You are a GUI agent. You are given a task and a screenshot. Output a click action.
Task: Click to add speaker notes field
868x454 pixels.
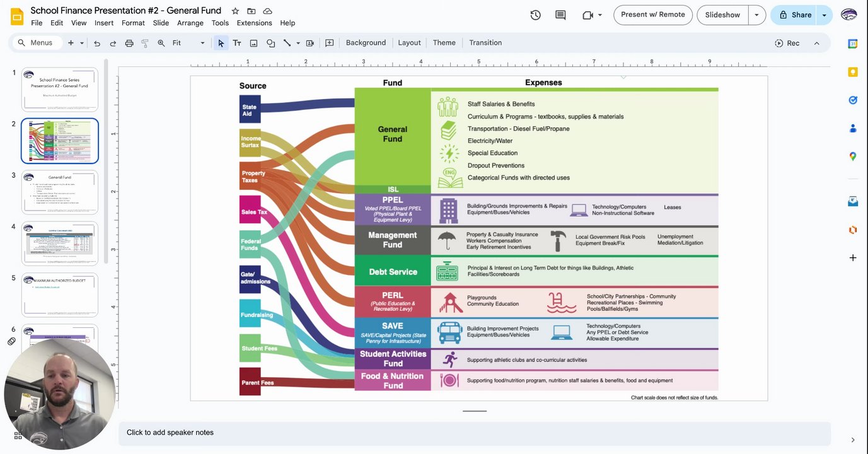pos(474,433)
